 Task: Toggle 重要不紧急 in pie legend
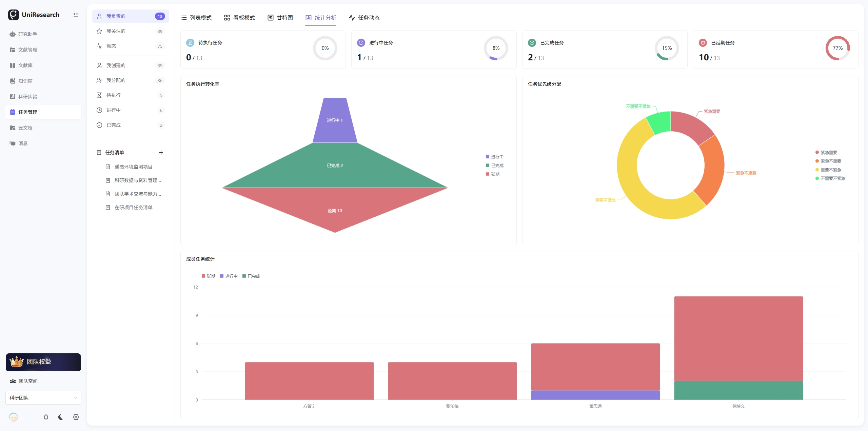tap(828, 170)
